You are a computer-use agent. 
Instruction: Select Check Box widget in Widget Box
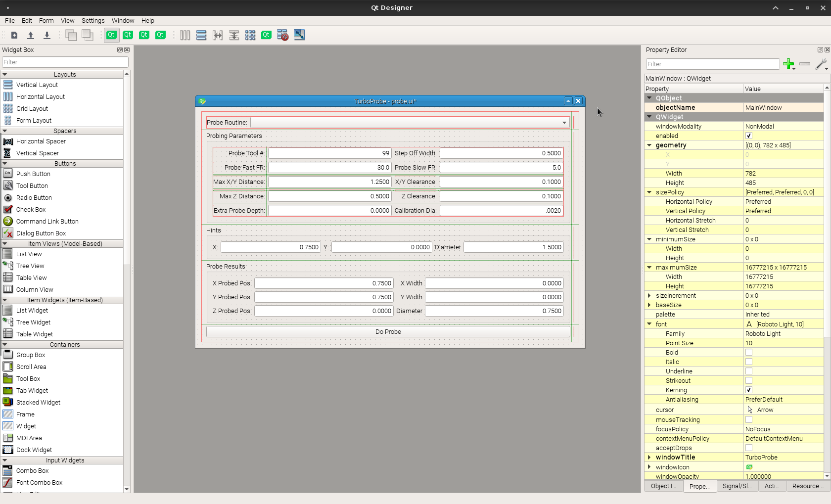click(31, 210)
